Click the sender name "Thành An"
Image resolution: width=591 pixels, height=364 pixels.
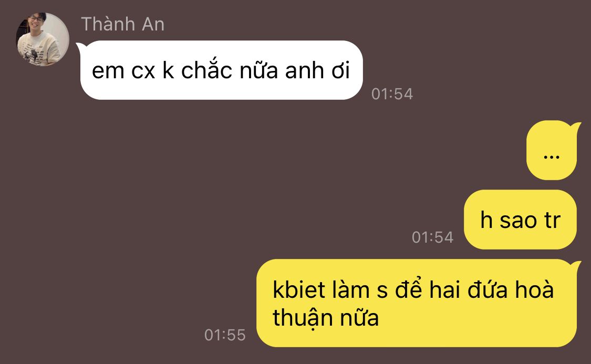[123, 25]
